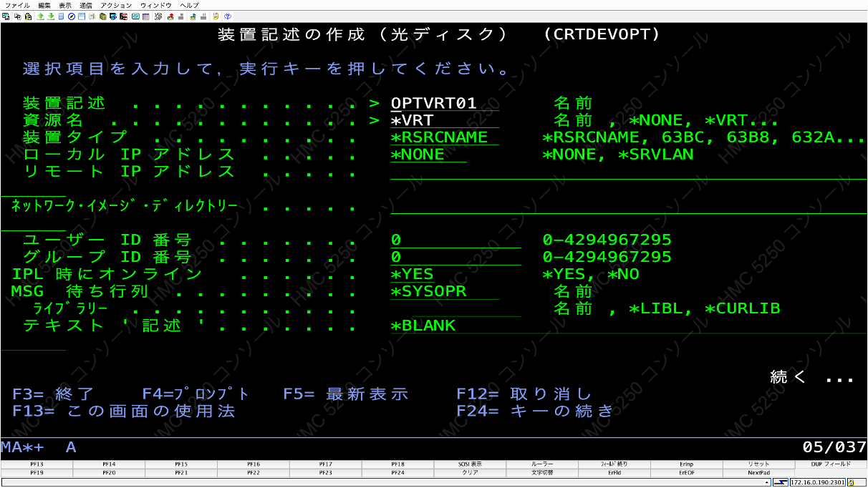The height and width of the screenshot is (488, 868).
Task: Click the ErInp keypad button
Action: pyautogui.click(x=686, y=464)
